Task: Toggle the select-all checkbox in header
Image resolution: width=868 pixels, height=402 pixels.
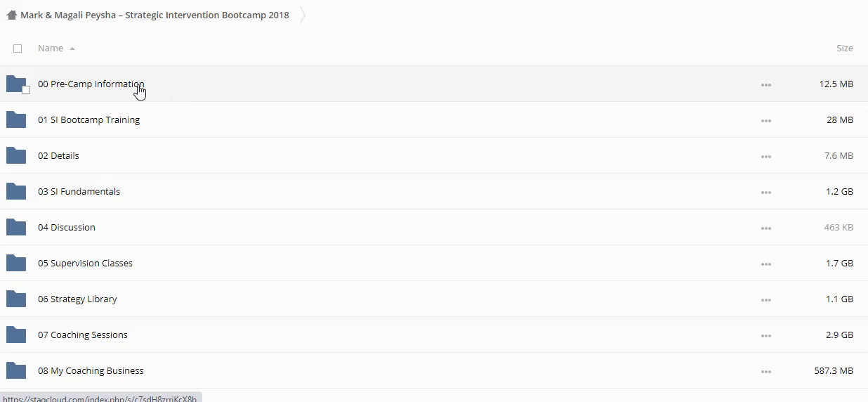Action: tap(18, 48)
